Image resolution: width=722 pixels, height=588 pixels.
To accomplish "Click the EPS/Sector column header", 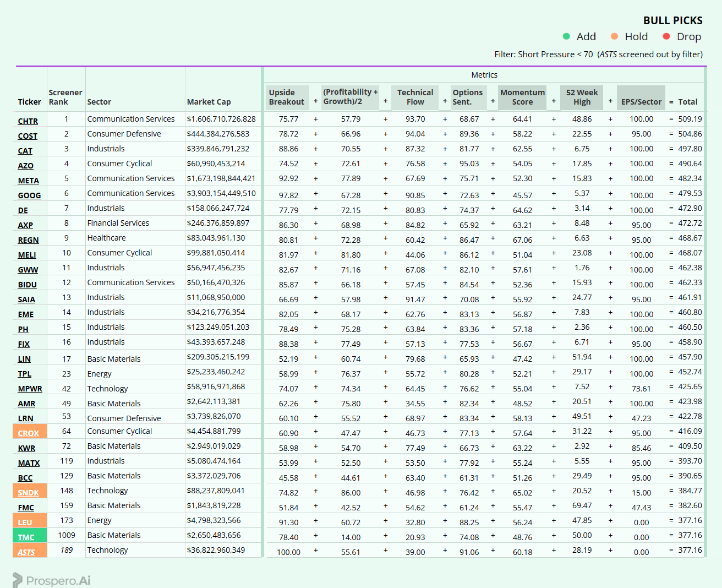I will click(641, 102).
